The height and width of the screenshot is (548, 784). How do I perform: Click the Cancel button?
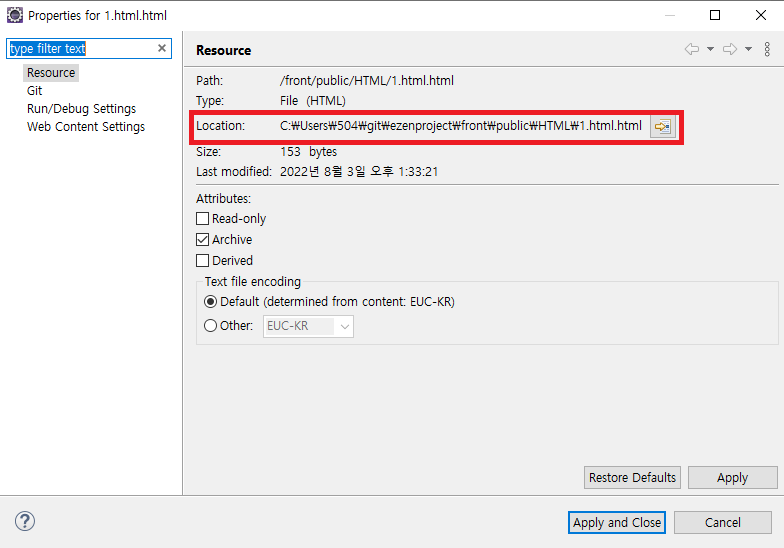click(722, 522)
